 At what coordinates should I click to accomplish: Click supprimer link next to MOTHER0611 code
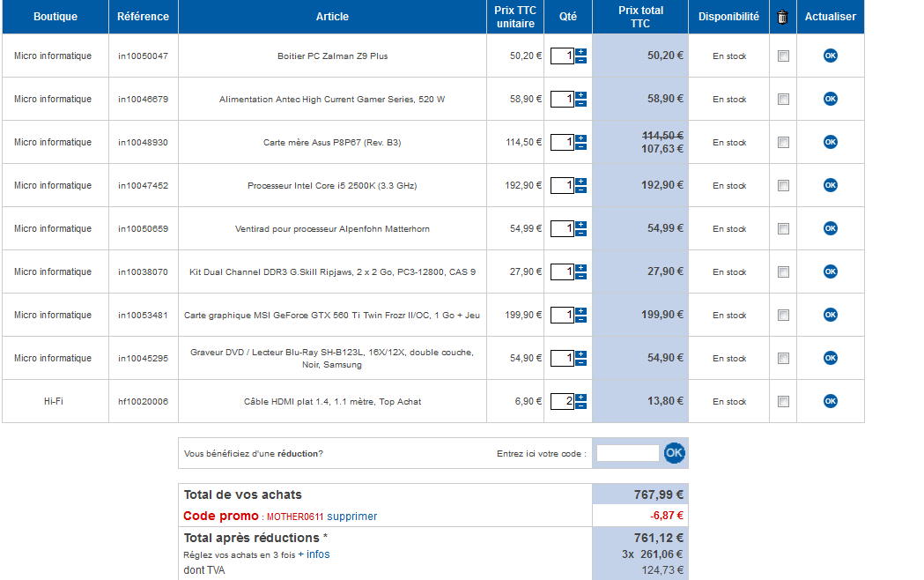[351, 516]
